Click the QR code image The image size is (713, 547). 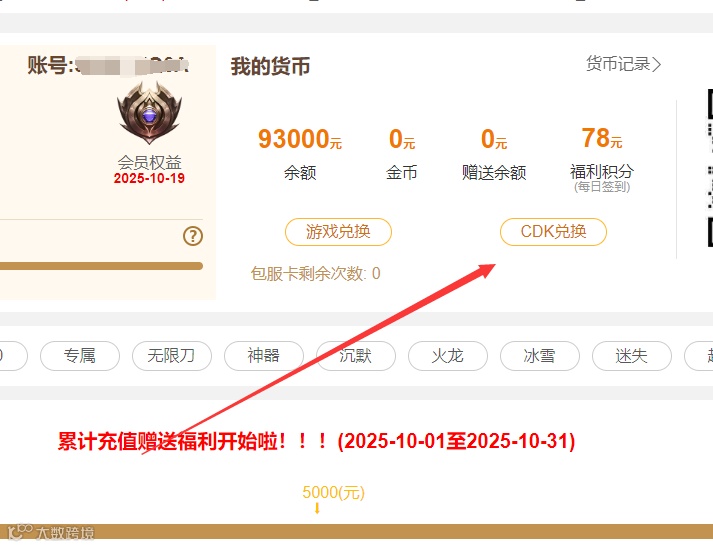coord(710,168)
